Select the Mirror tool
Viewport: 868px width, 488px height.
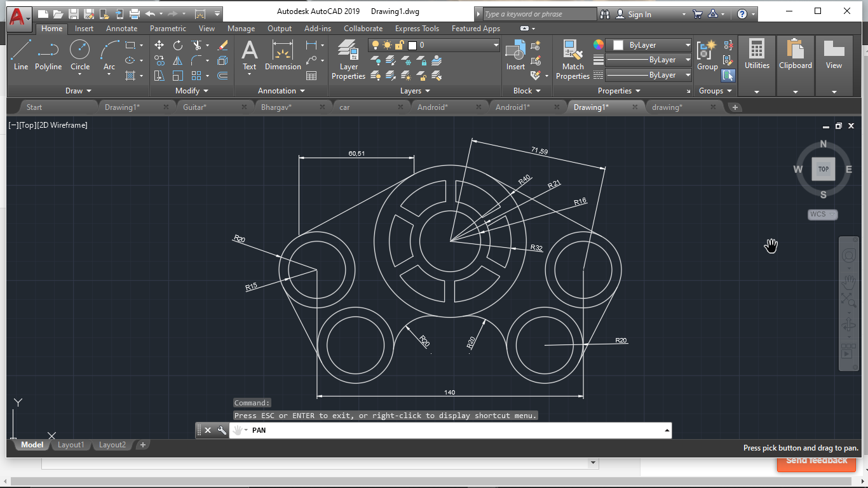(177, 60)
